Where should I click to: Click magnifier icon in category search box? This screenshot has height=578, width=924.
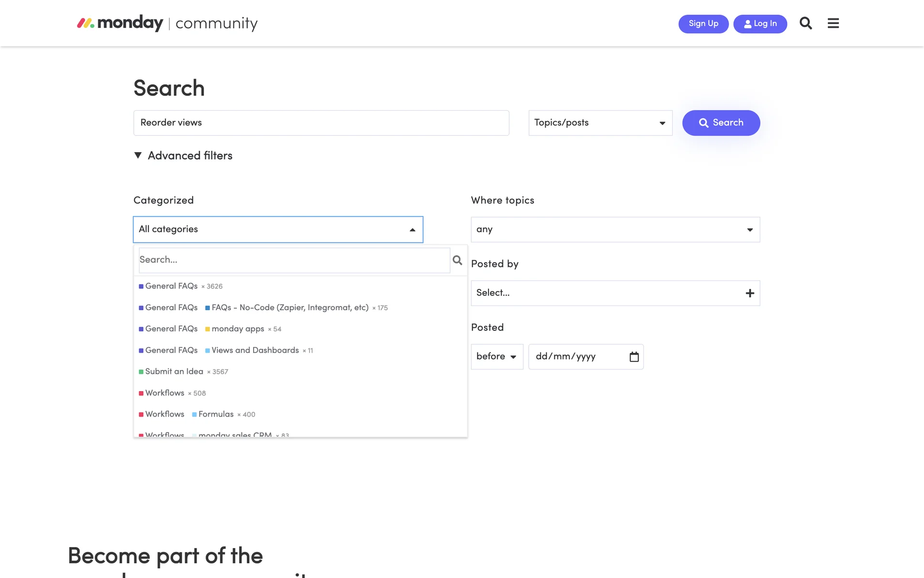coord(457,260)
